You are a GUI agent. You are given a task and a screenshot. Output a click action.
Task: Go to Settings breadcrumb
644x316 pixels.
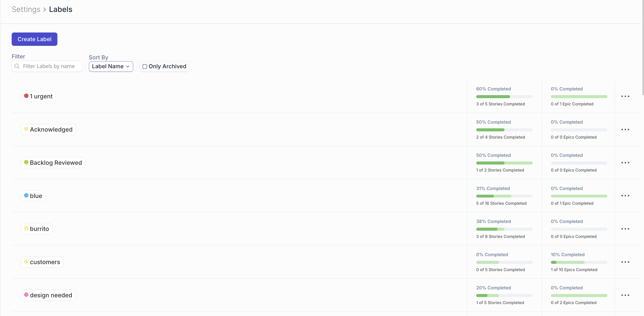tap(26, 9)
